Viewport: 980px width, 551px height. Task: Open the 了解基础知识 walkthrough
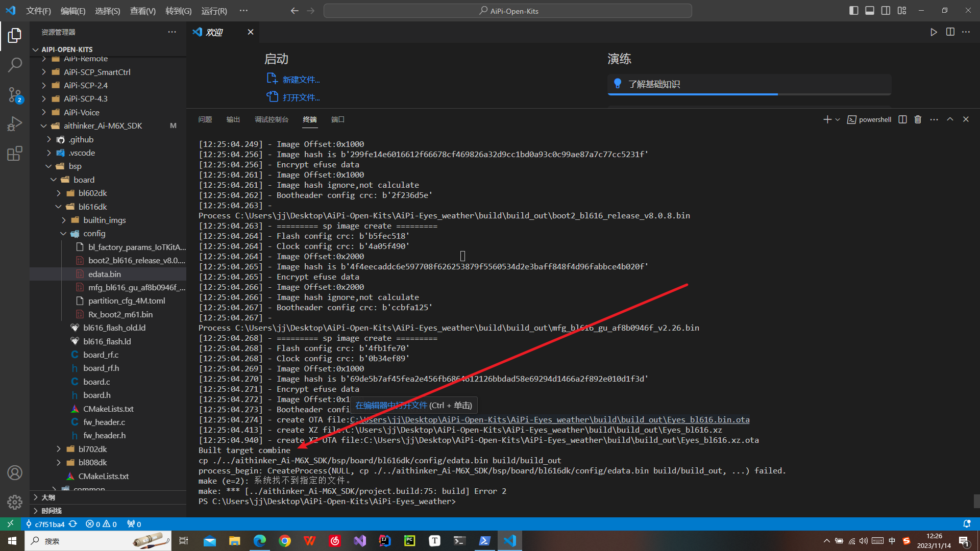pos(749,84)
